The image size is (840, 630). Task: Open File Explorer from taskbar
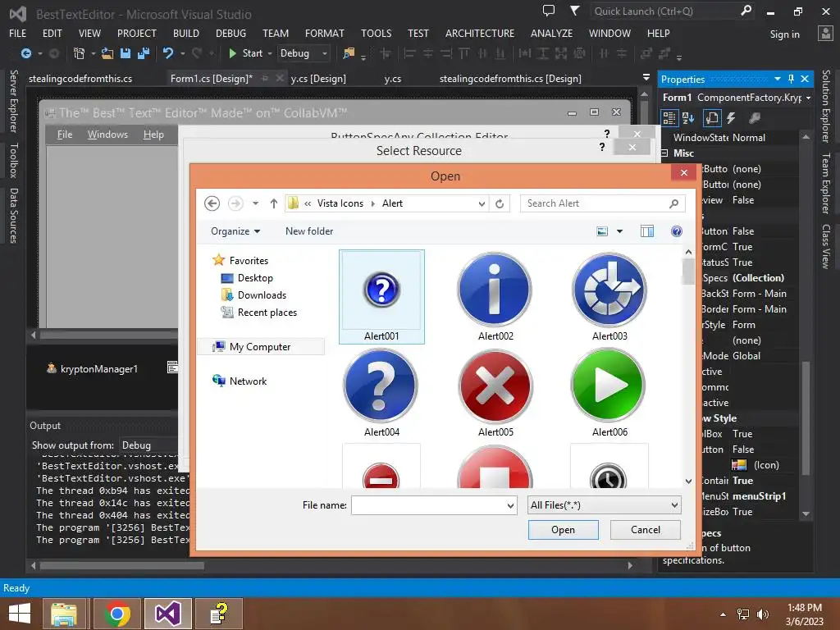click(x=64, y=614)
